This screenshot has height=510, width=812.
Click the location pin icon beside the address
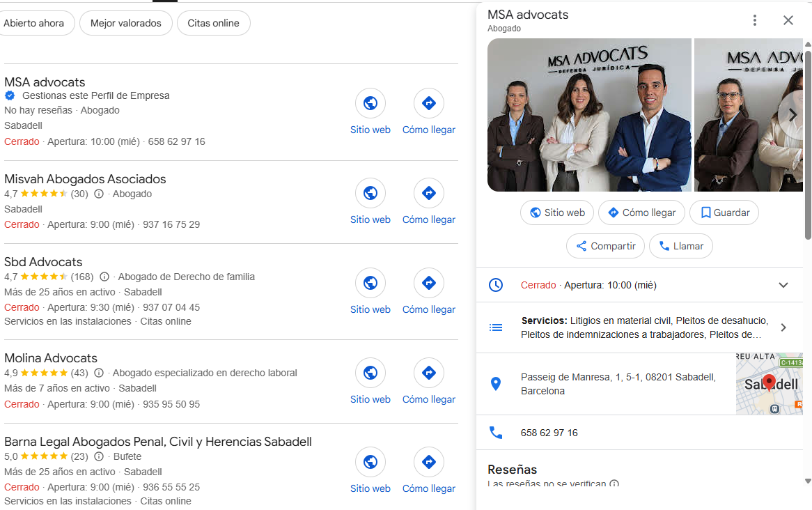click(x=496, y=383)
